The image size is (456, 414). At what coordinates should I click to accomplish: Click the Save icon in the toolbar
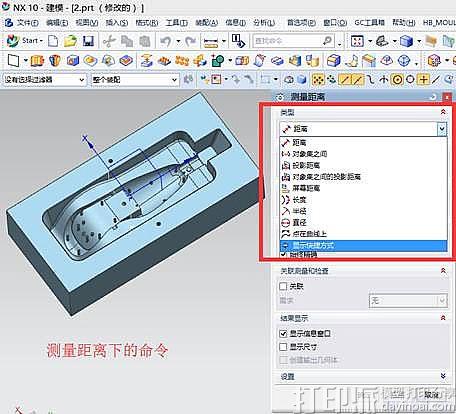pyautogui.click(x=88, y=41)
